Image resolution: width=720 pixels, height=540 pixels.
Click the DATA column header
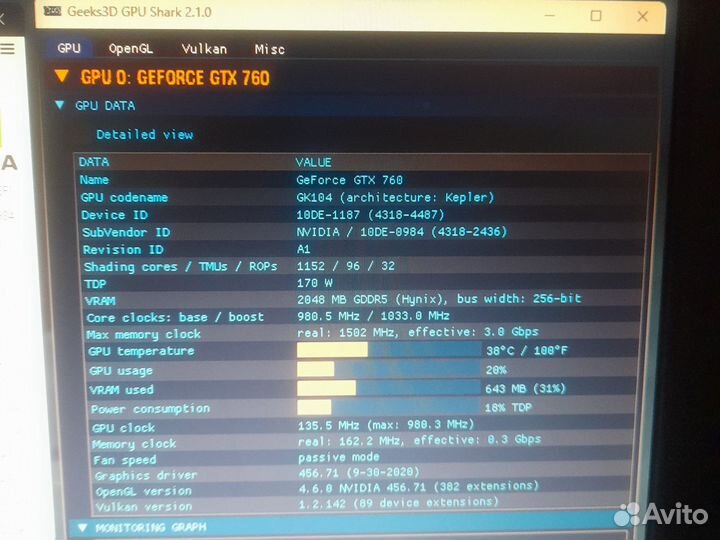click(94, 162)
